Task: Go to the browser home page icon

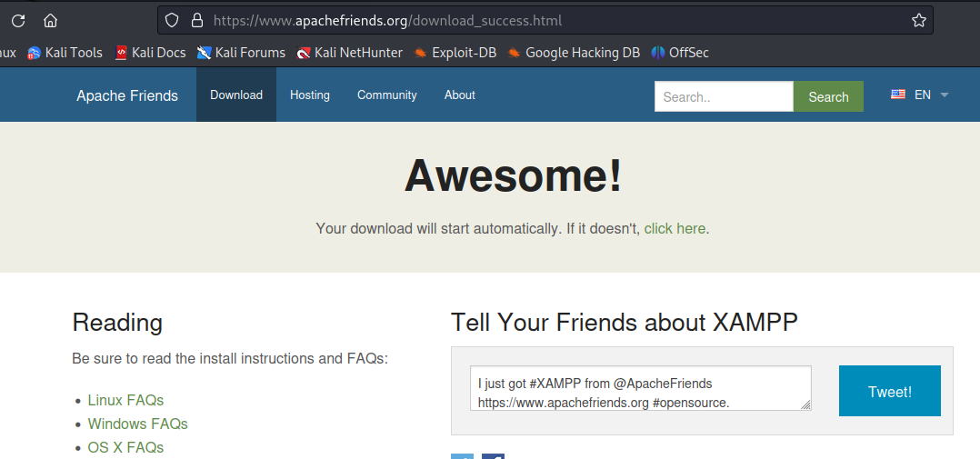Action: coord(50,21)
